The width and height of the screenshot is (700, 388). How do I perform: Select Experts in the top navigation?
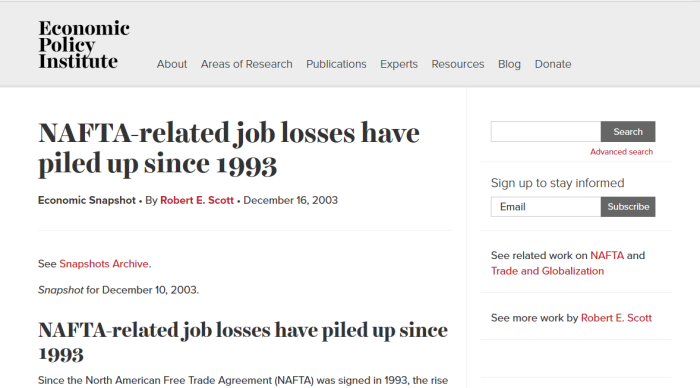pyautogui.click(x=399, y=64)
